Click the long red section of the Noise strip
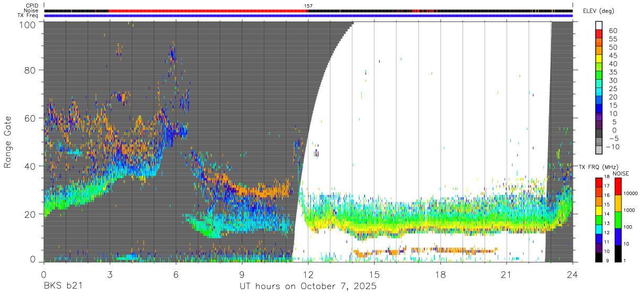 click(x=208, y=10)
